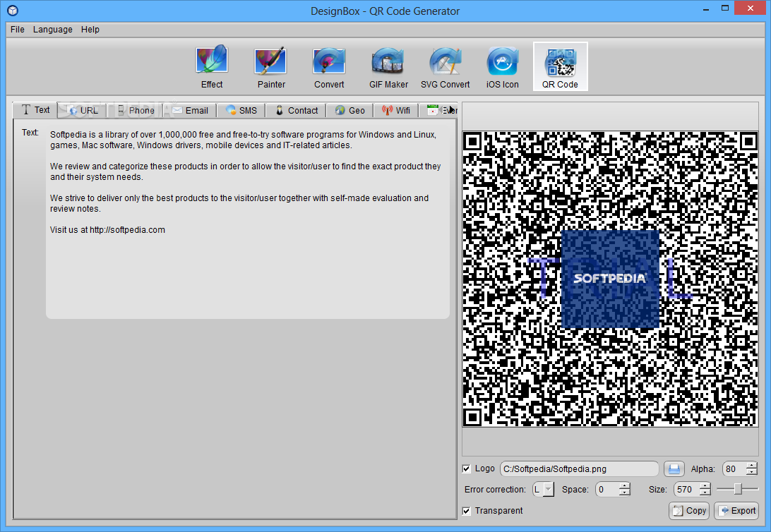Viewport: 771px width, 532px height.
Task: Decrease the Size value with down arrow
Action: coord(705,493)
